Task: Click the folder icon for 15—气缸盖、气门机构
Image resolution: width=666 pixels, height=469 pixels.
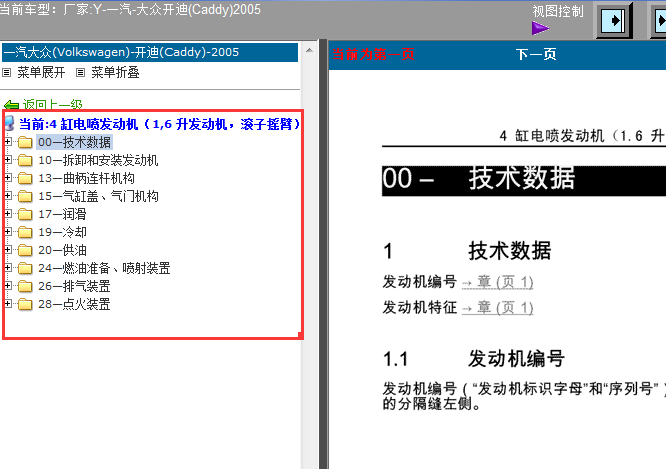Action: point(25,196)
